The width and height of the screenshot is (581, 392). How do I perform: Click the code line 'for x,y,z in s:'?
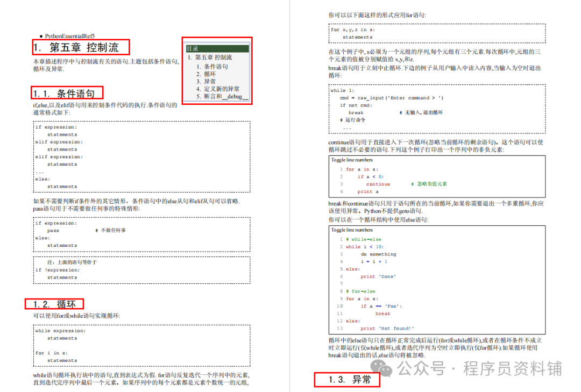(x=353, y=30)
